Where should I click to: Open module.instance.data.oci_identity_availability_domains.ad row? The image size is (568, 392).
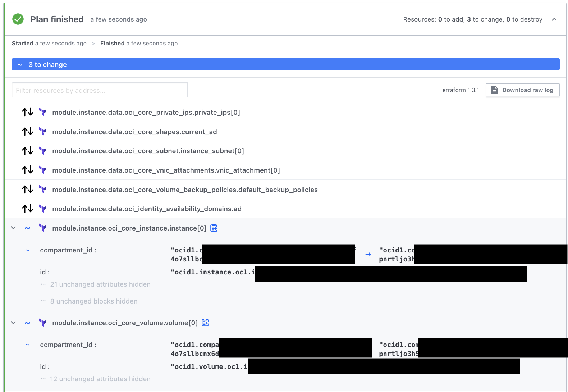285,209
